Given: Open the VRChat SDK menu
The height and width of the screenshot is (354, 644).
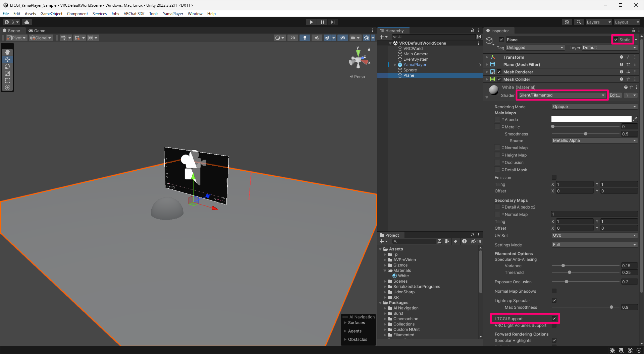Looking at the screenshot, I should pos(134,14).
